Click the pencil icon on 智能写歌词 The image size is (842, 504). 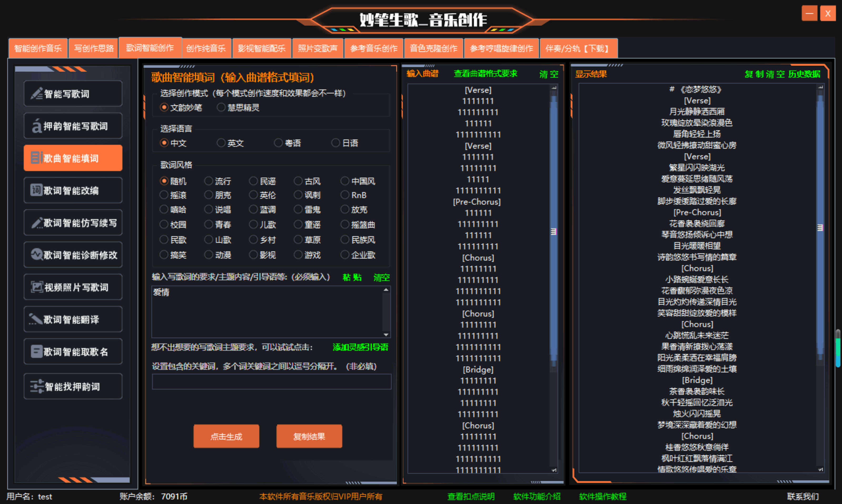coord(37,93)
